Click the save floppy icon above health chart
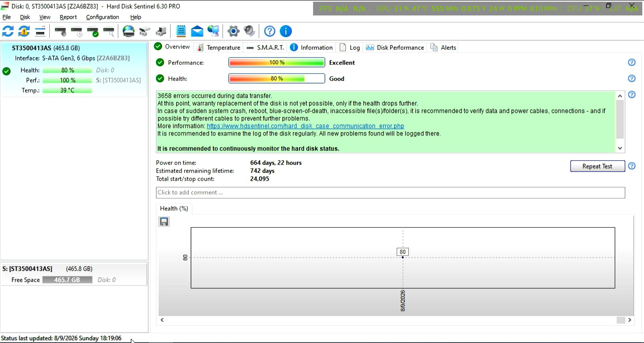 [x=164, y=222]
